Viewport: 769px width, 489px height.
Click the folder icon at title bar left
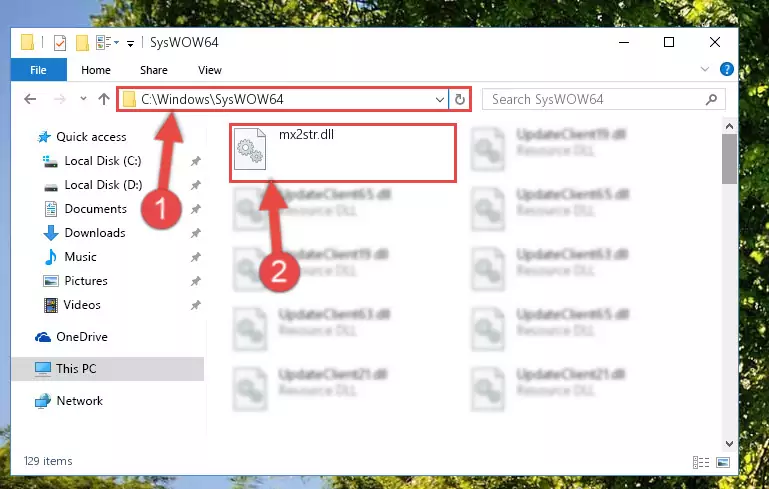27,43
